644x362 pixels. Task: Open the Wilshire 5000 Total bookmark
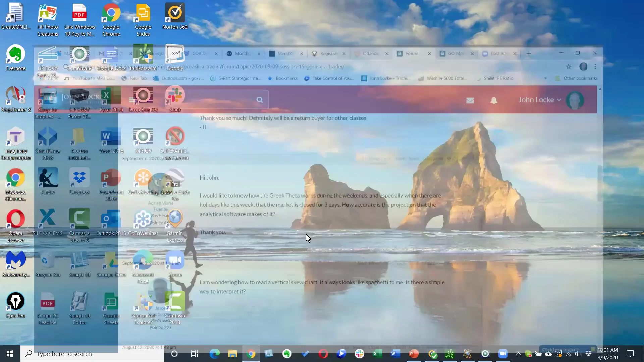(x=442, y=78)
